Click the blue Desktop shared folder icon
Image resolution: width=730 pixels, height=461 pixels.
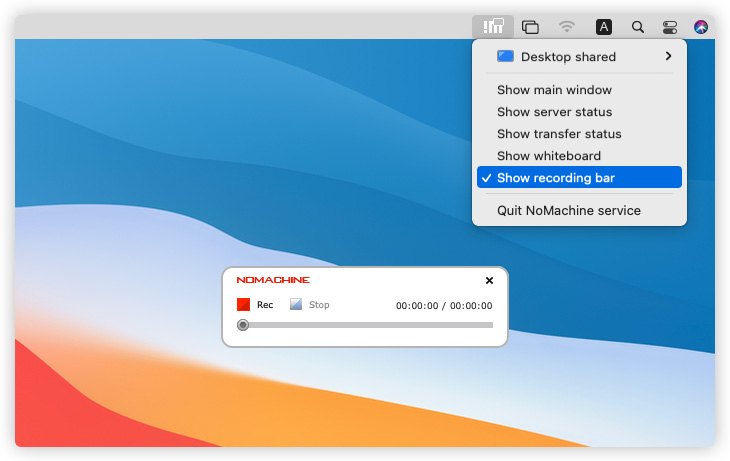coord(505,57)
